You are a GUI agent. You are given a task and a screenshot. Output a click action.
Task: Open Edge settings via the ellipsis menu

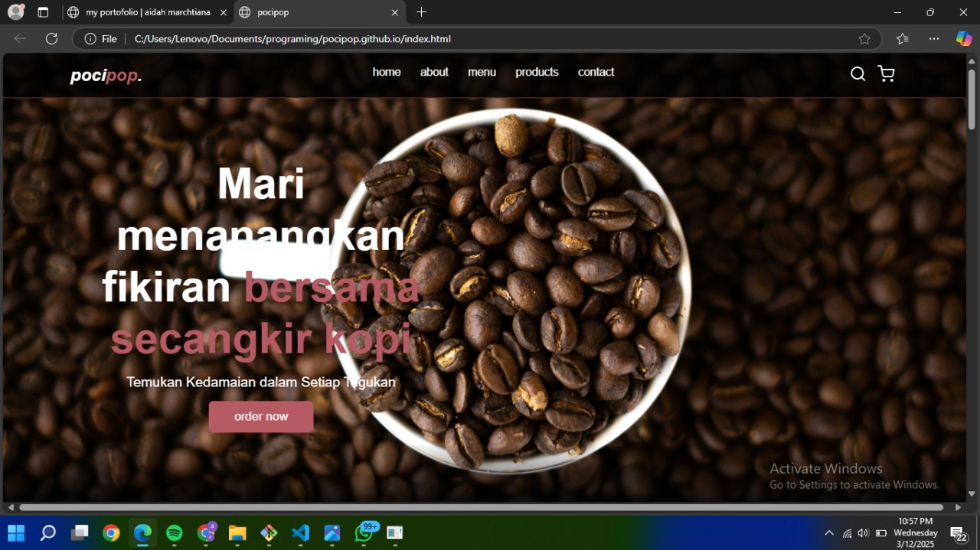(x=933, y=38)
